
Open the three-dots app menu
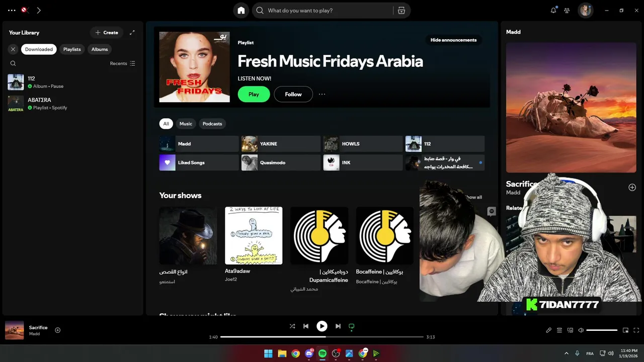coord(12,10)
